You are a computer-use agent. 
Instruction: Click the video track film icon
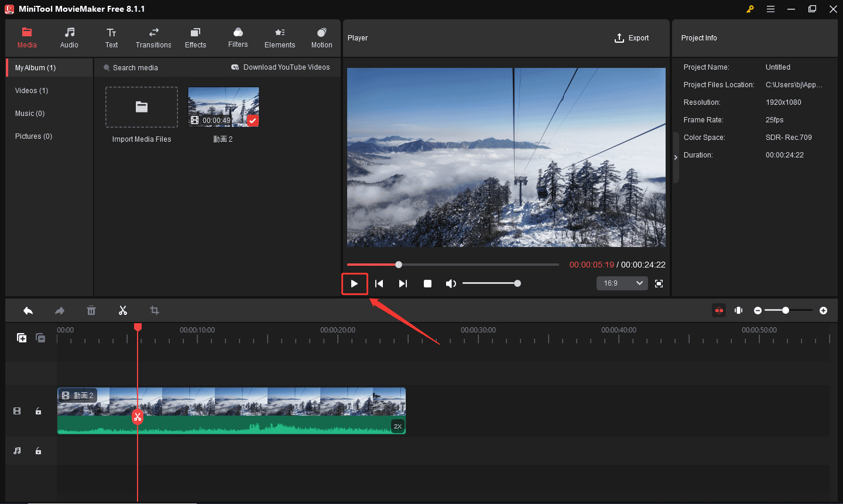(x=17, y=412)
